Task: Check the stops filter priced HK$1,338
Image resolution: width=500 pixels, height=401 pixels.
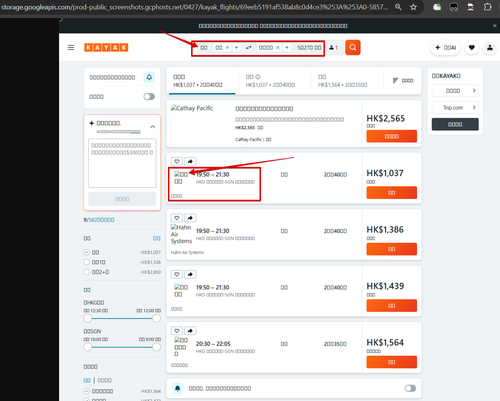Action: tap(87, 262)
